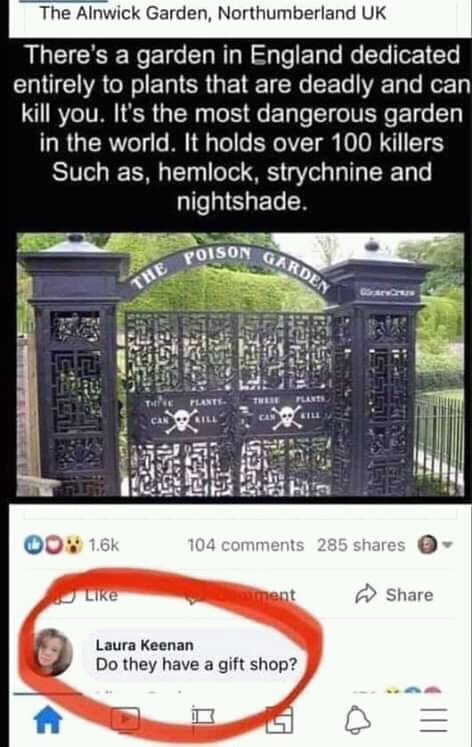The width and height of the screenshot is (472, 747).
Task: View the 104 comments
Action: tap(246, 545)
